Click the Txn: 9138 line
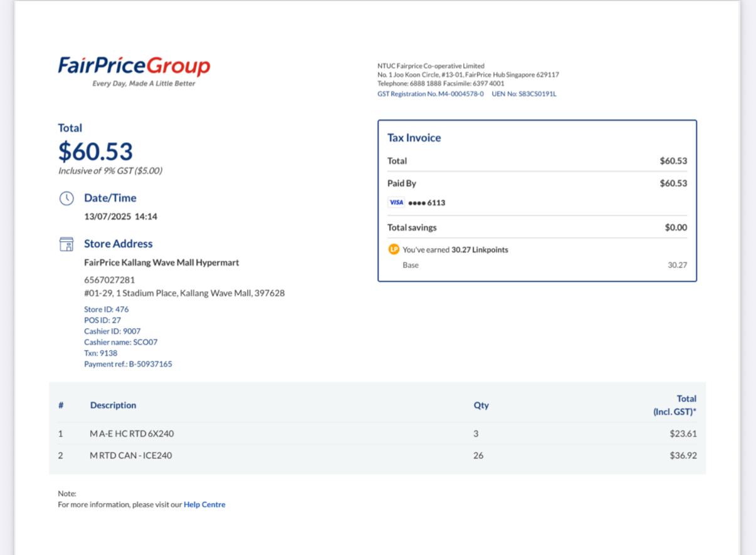The height and width of the screenshot is (555, 756). (x=101, y=353)
